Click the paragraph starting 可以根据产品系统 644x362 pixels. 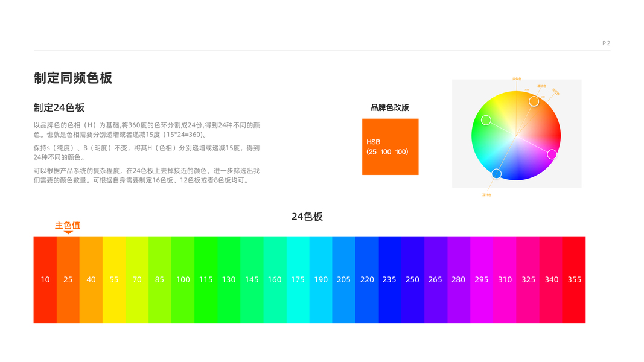coord(147,175)
